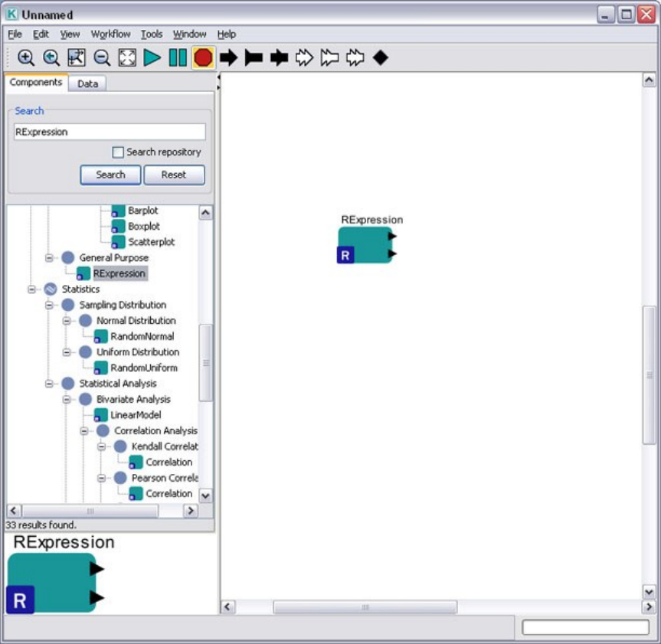Click the Zoom In magnifier icon
661x644 pixels.
(26, 57)
